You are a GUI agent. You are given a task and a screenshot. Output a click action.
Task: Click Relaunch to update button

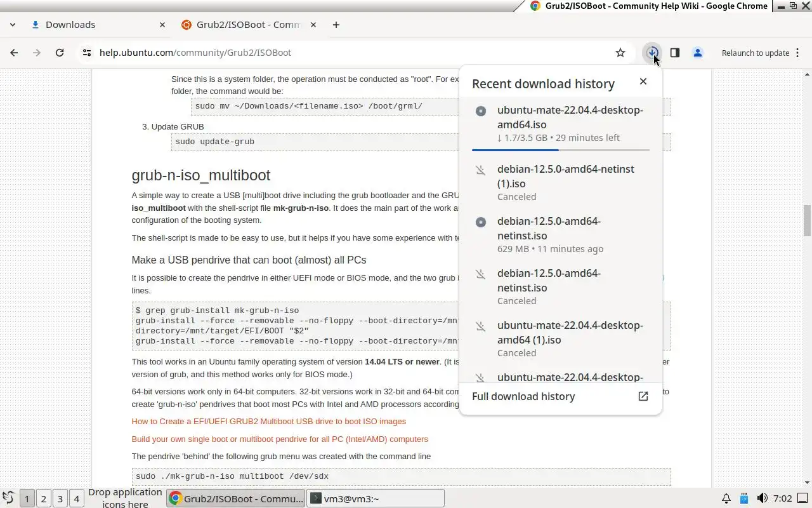pyautogui.click(x=755, y=53)
